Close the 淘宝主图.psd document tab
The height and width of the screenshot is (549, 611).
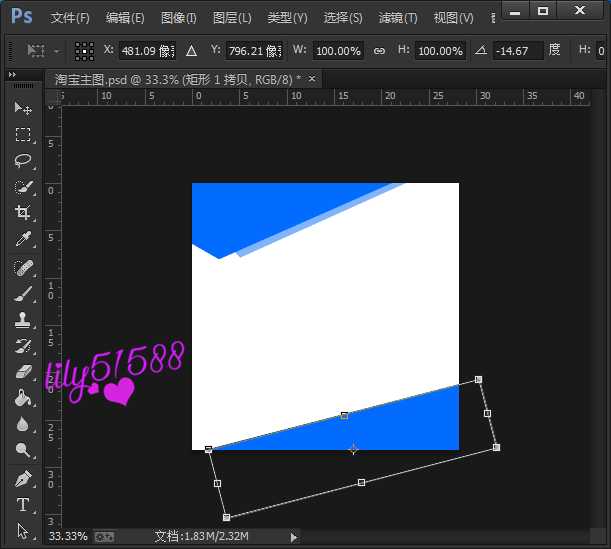pyautogui.click(x=312, y=78)
